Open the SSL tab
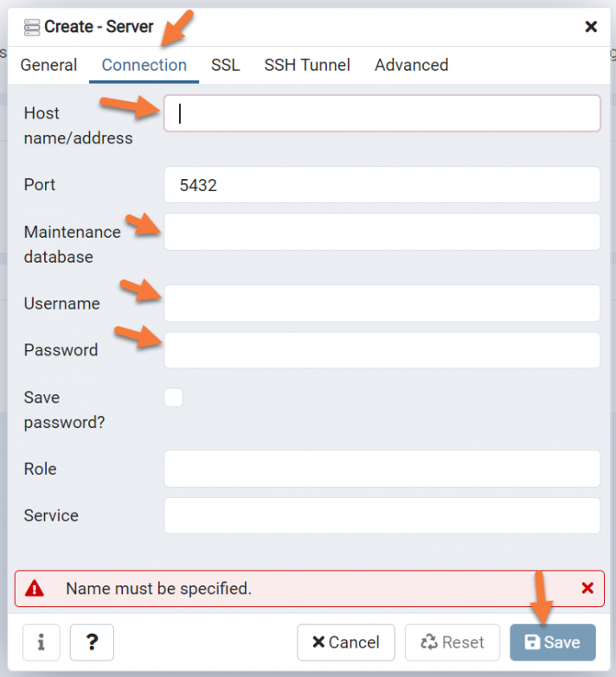The height and width of the screenshot is (677, 616). pos(226,65)
